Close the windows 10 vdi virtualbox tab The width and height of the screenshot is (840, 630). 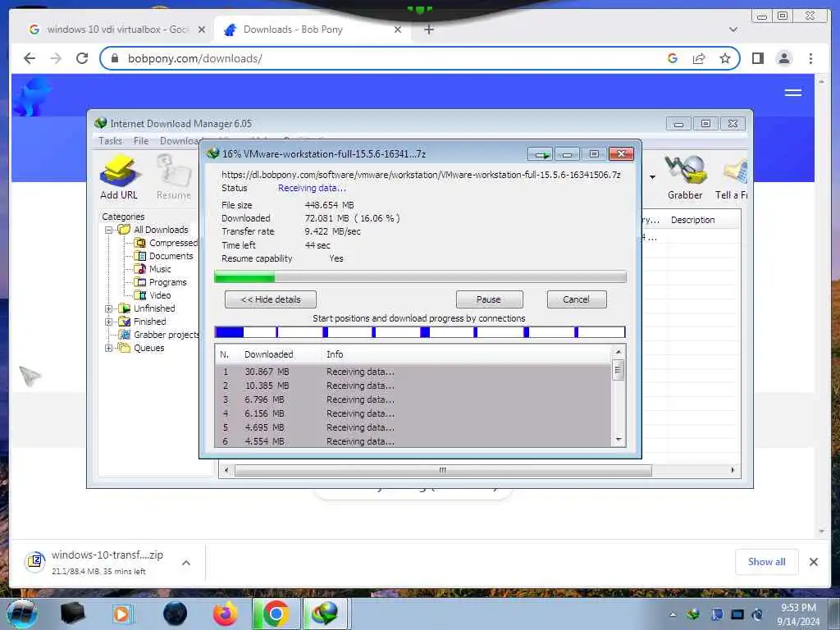click(202, 30)
